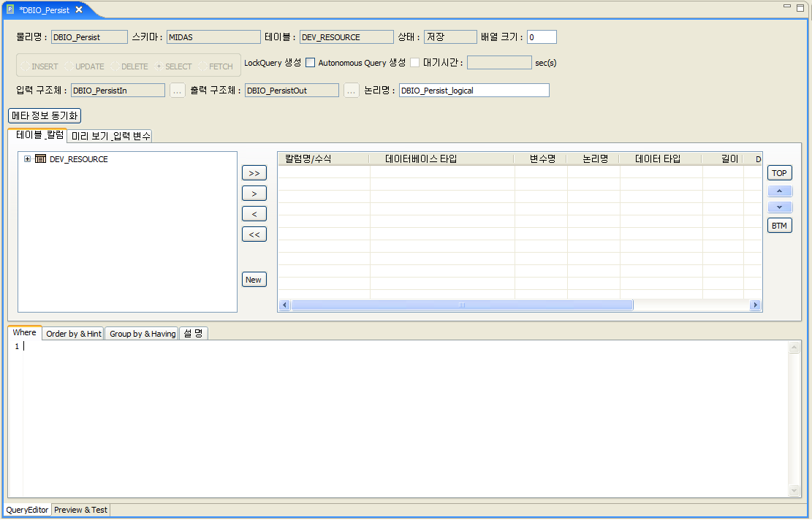The width and height of the screenshot is (812, 520).
Task: Remove all columns with << icon
Action: tap(254, 234)
